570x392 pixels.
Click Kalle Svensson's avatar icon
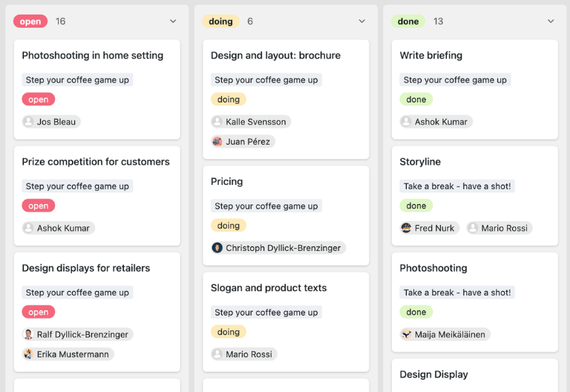coord(217,122)
